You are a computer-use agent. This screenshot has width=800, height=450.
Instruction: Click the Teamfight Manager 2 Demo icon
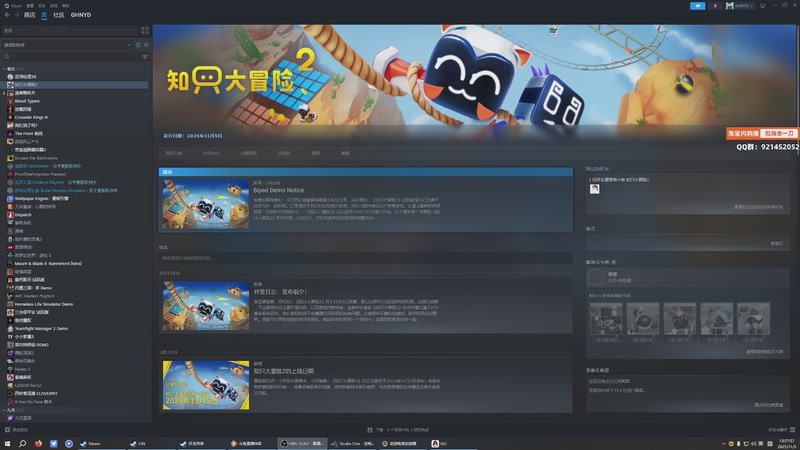[10, 329]
